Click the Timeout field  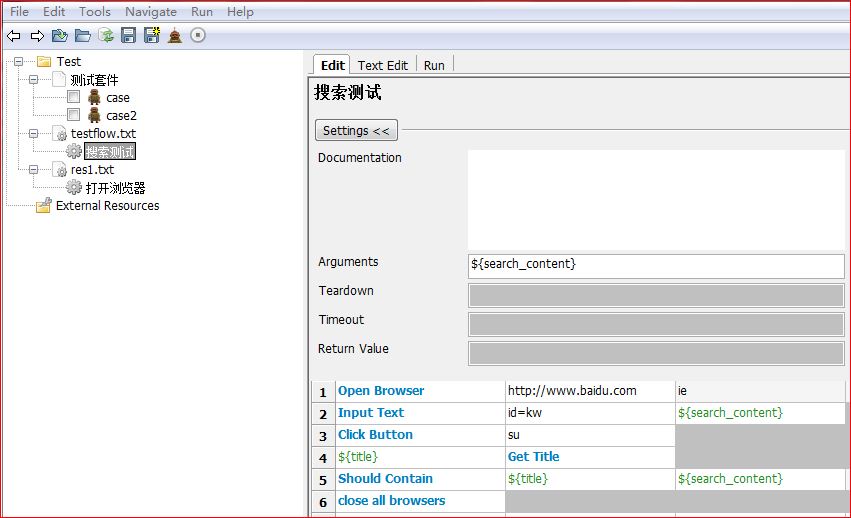coord(656,324)
